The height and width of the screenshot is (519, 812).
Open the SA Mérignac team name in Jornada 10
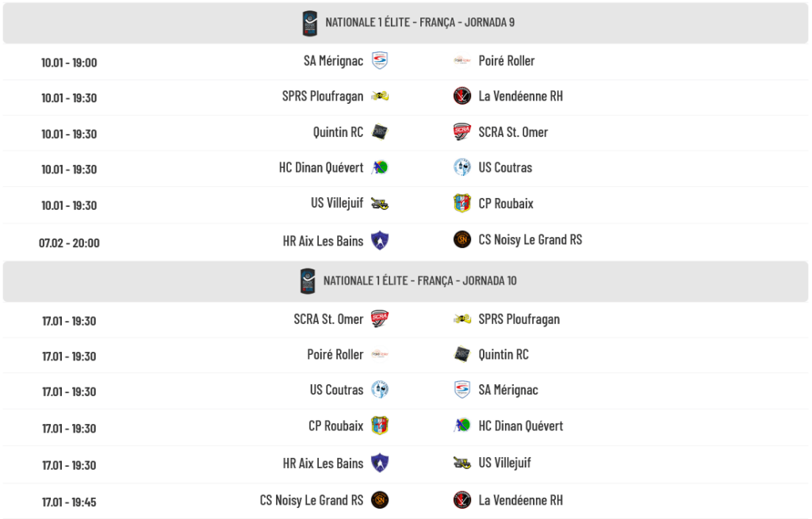(x=508, y=390)
